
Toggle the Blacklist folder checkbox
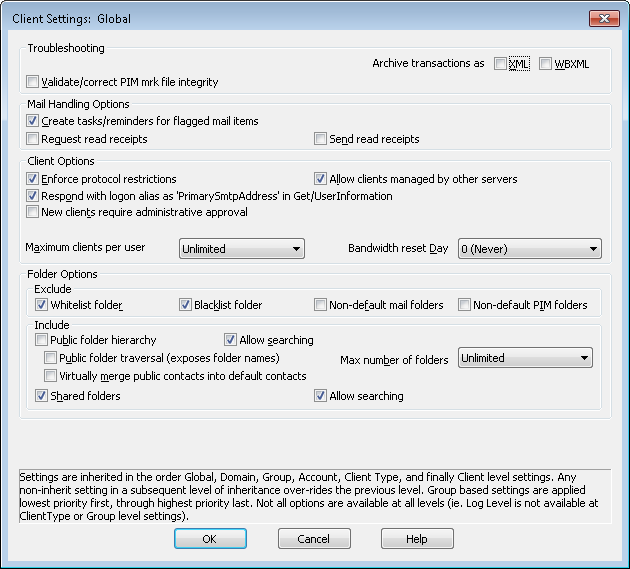[x=185, y=305]
